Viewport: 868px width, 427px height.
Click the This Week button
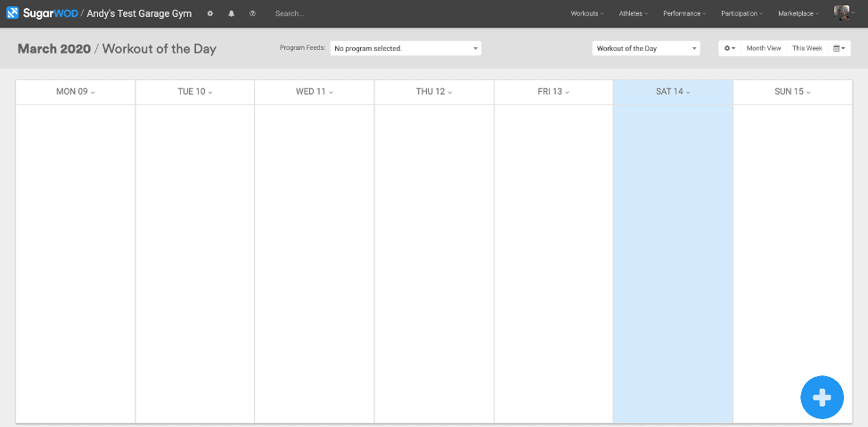pos(807,48)
